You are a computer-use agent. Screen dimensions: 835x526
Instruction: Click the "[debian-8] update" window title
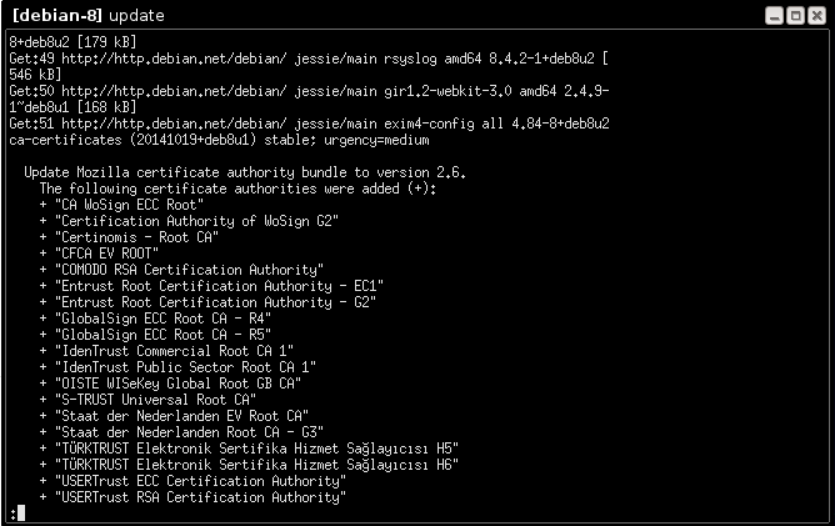(88, 15)
